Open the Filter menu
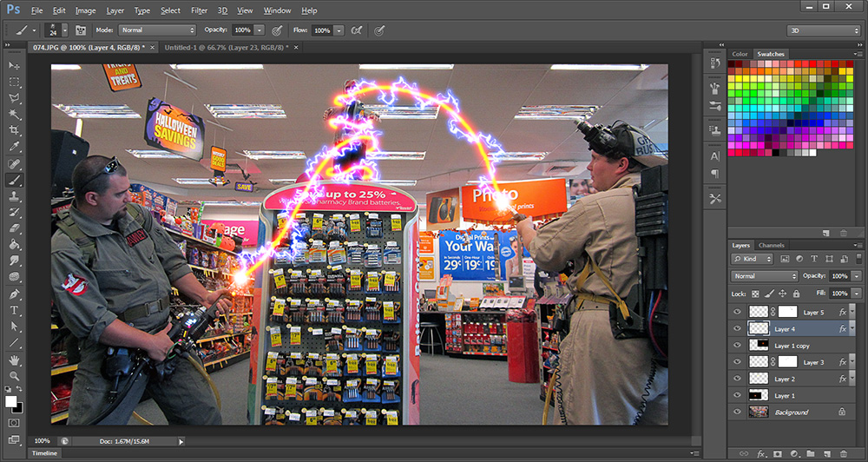 tap(200, 10)
